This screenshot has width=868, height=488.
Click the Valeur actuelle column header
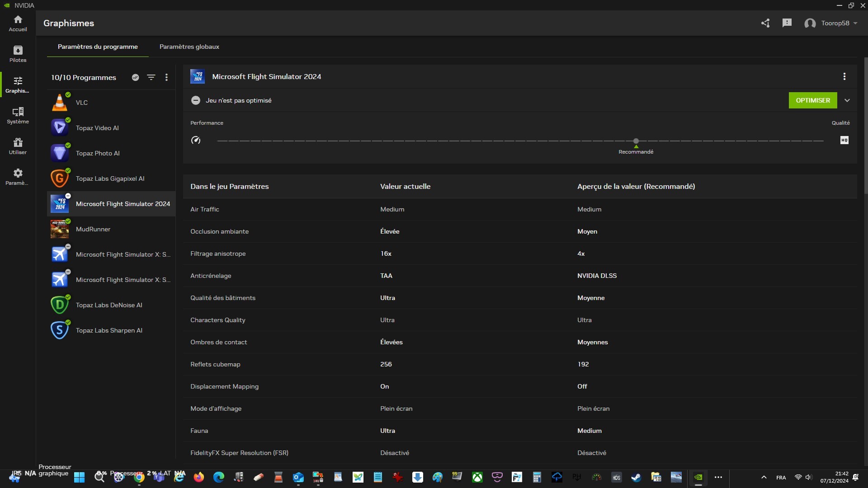[x=405, y=186]
